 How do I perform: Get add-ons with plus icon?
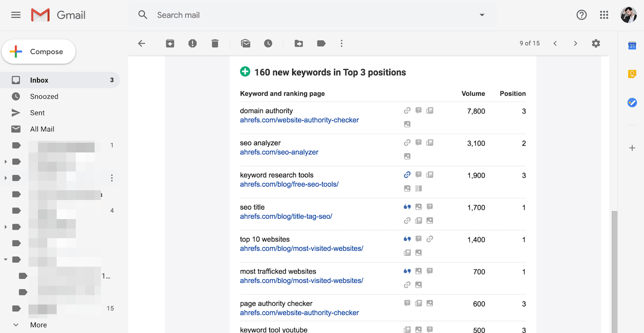coord(632,148)
